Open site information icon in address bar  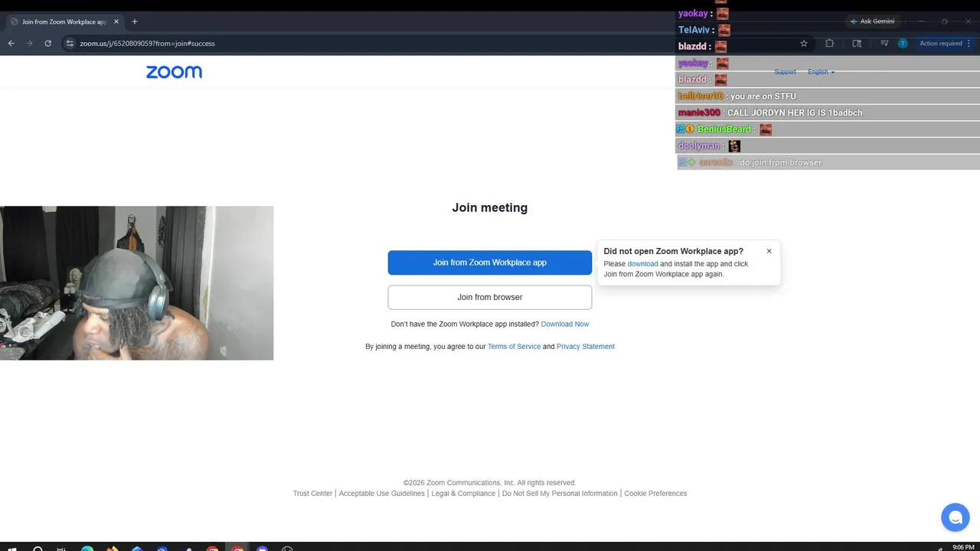[x=70, y=44]
